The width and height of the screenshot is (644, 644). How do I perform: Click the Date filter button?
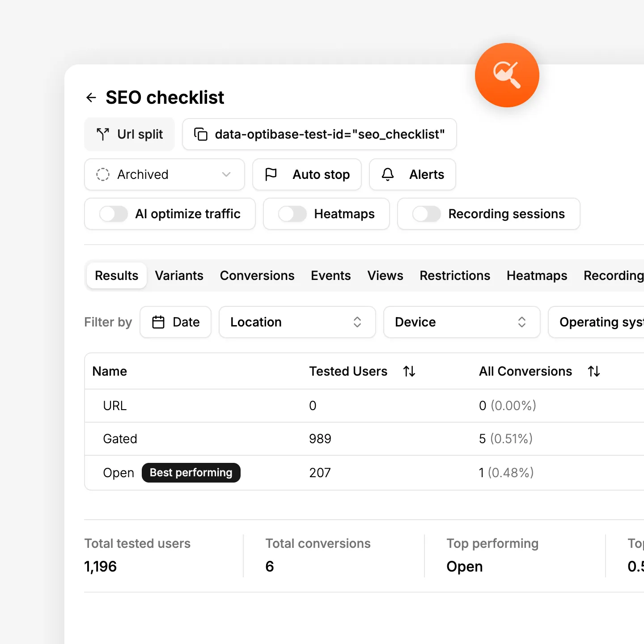pos(175,322)
